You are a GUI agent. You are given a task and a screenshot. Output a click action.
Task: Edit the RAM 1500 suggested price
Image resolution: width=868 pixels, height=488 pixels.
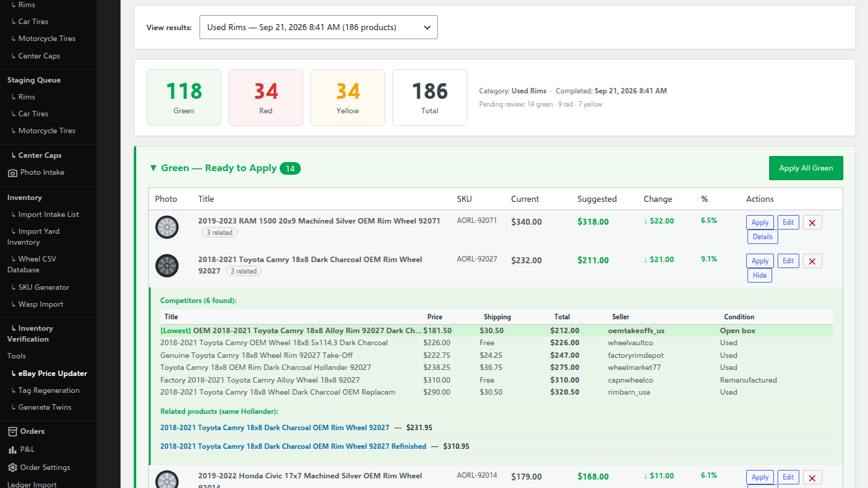(788, 222)
